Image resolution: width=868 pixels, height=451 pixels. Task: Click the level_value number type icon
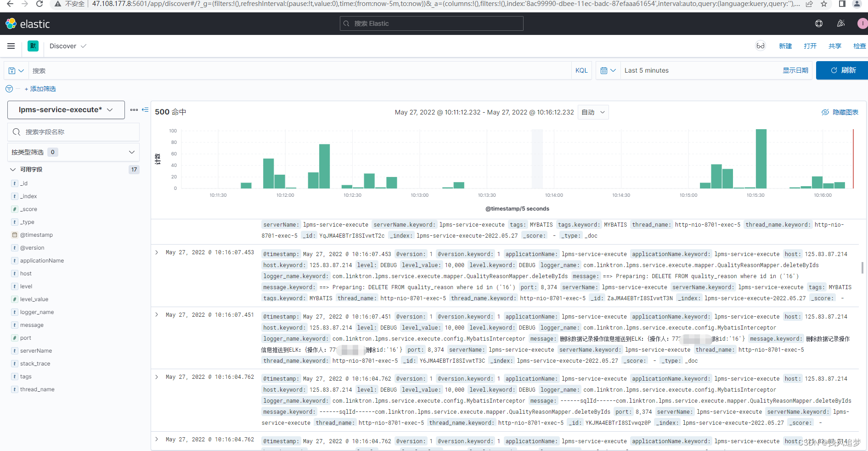[x=15, y=299]
